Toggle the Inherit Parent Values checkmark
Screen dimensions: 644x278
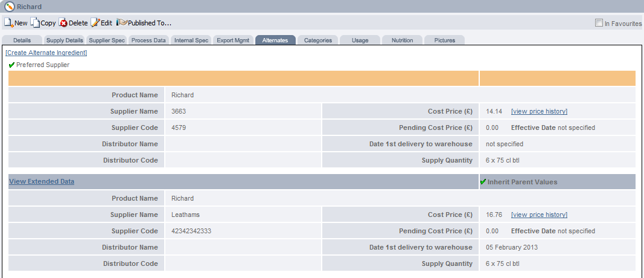tap(483, 182)
